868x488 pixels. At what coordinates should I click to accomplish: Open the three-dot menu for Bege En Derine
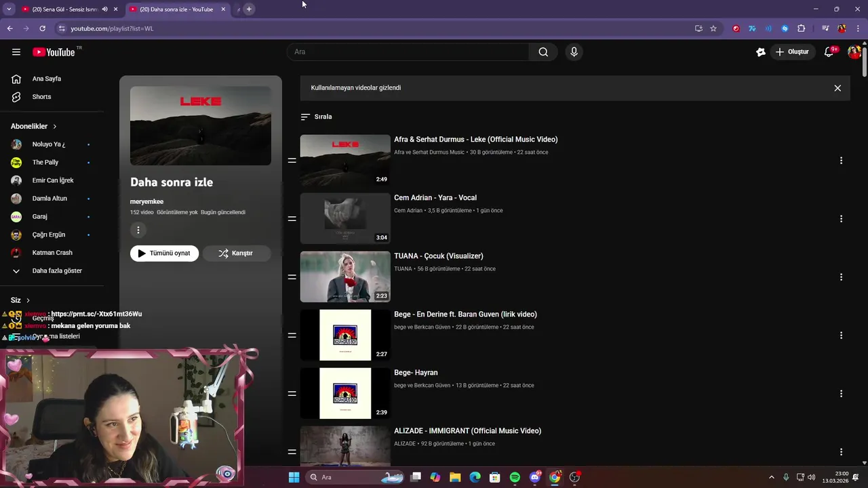pyautogui.click(x=841, y=335)
